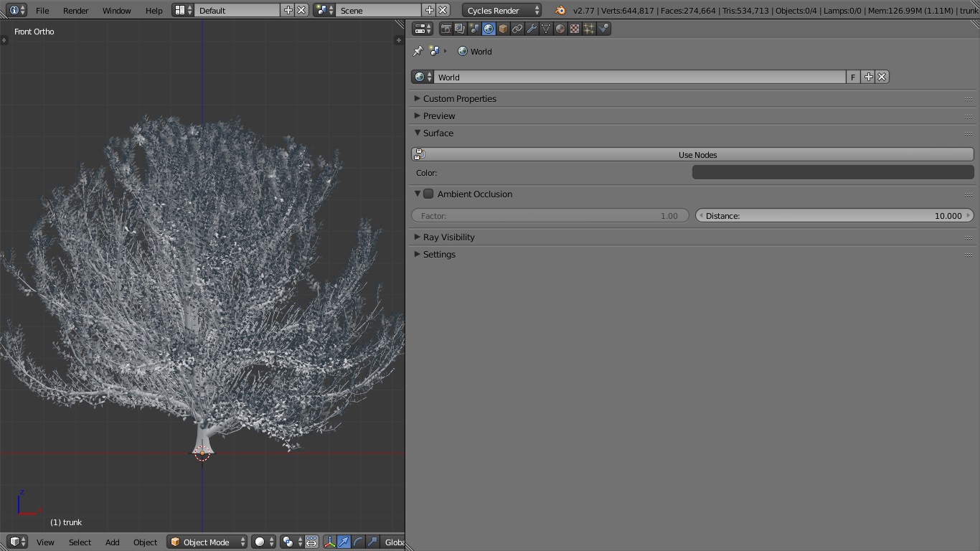Open the Object Mode selector dropdown
The width and height of the screenshot is (980, 551).
207,542
